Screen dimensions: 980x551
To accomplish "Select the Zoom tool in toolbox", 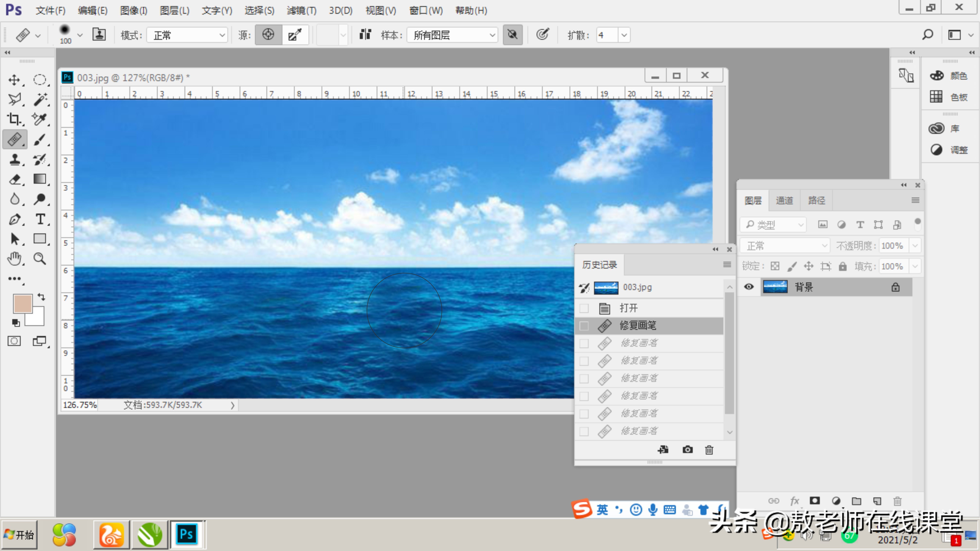I will (x=40, y=259).
